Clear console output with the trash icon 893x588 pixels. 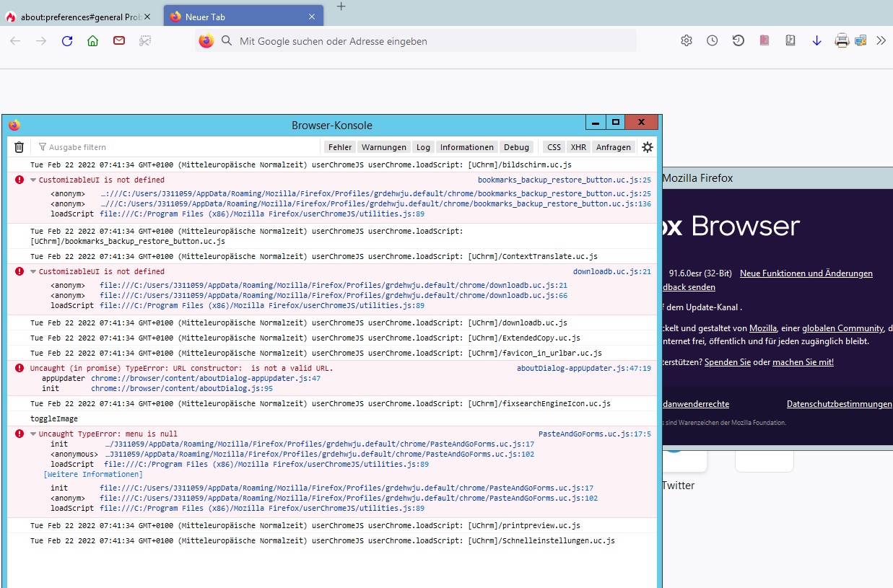(19, 147)
